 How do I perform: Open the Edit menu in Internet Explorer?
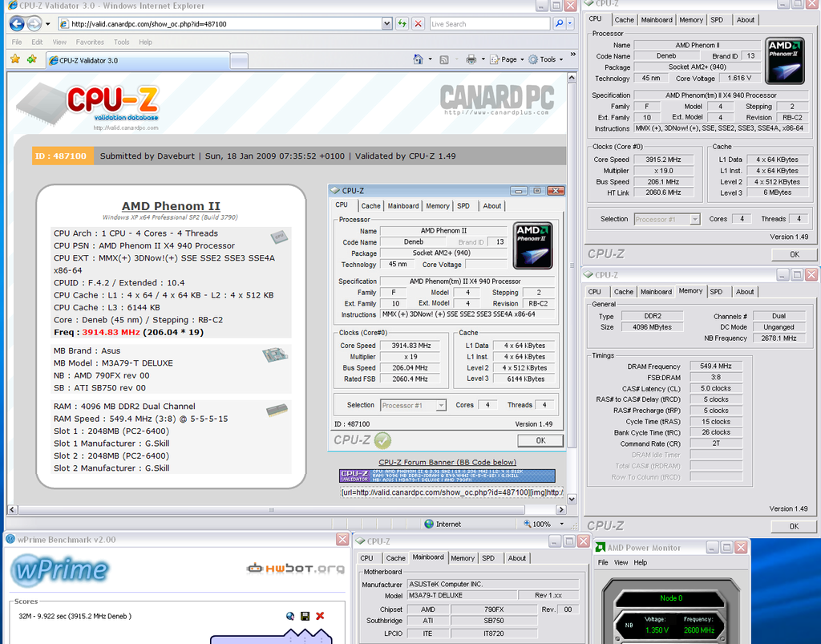pyautogui.click(x=37, y=42)
